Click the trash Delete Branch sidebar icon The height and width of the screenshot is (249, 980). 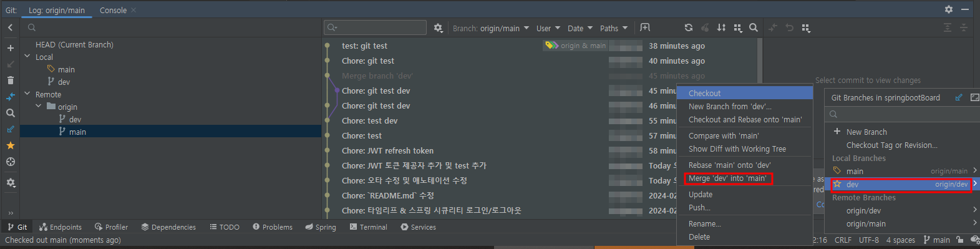click(x=10, y=81)
